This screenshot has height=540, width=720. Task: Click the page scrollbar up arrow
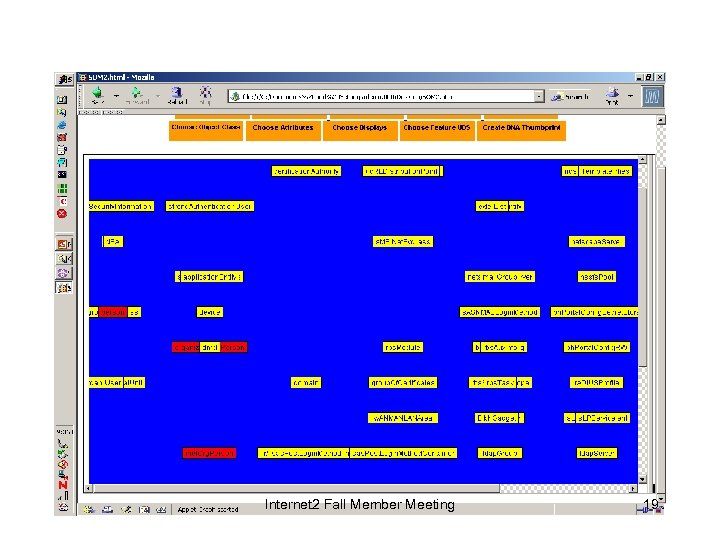(661, 120)
